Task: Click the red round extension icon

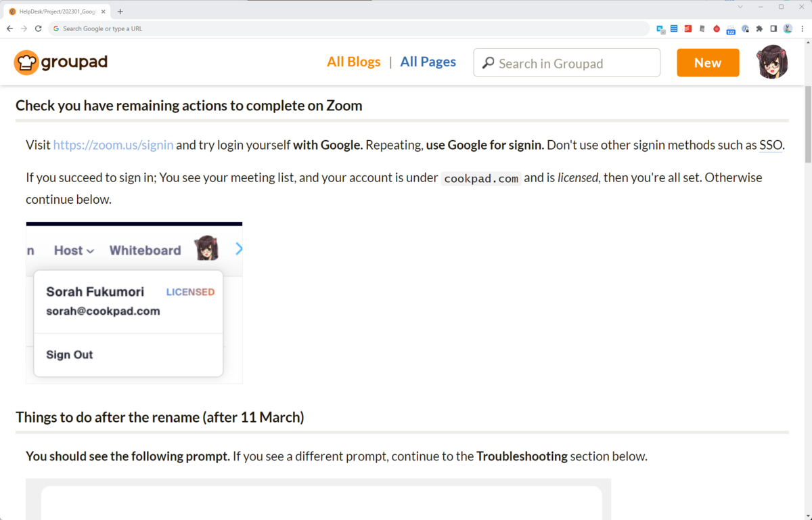Action: pos(717,29)
